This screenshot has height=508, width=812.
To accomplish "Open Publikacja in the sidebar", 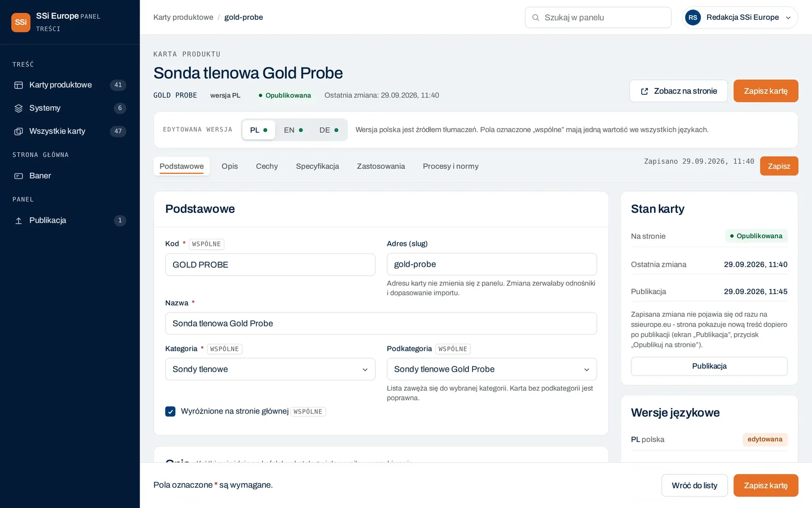I will [70, 220].
